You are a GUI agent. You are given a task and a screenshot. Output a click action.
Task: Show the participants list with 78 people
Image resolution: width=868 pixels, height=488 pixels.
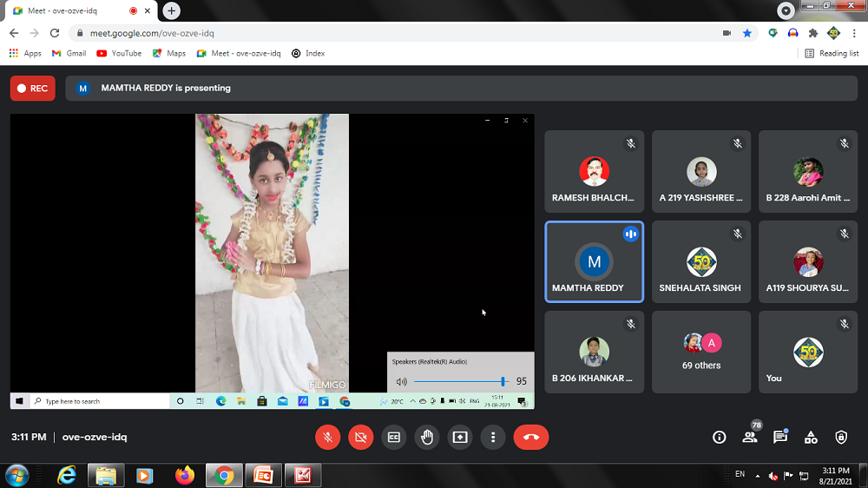(x=749, y=438)
